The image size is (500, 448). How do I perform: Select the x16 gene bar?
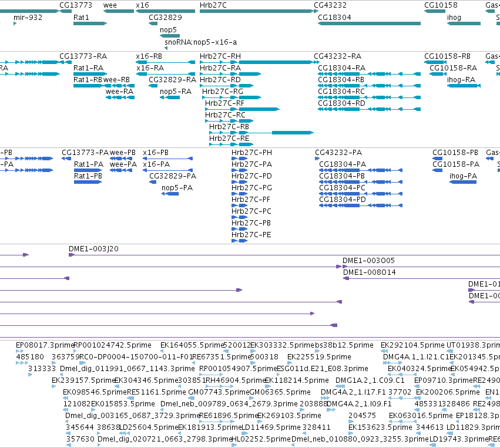pyautogui.click(x=166, y=11)
